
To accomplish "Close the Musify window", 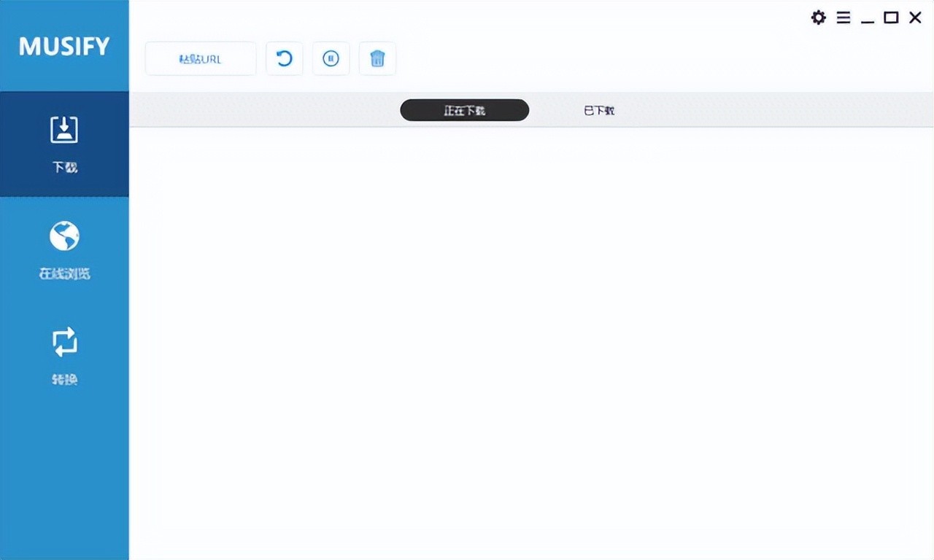I will pos(915,17).
